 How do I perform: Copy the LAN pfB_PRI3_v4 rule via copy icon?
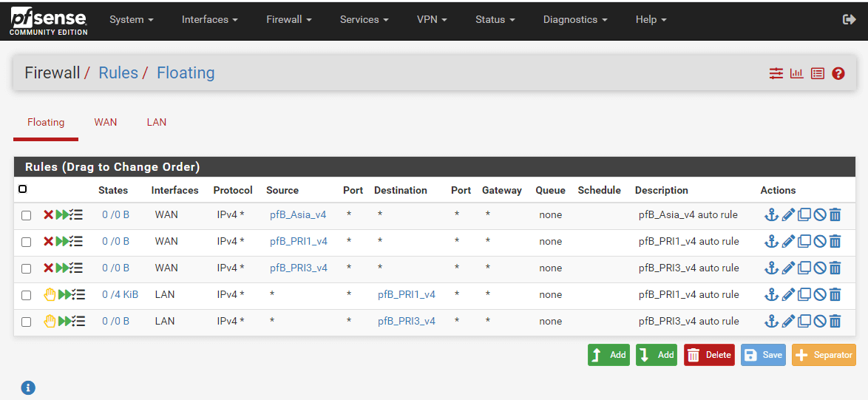click(x=804, y=322)
